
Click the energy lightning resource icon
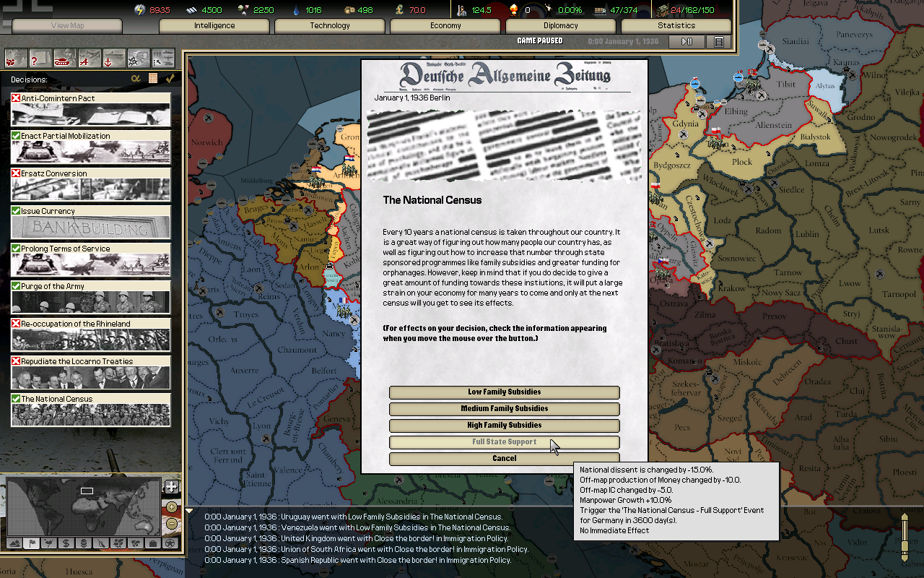pyautogui.click(x=140, y=10)
